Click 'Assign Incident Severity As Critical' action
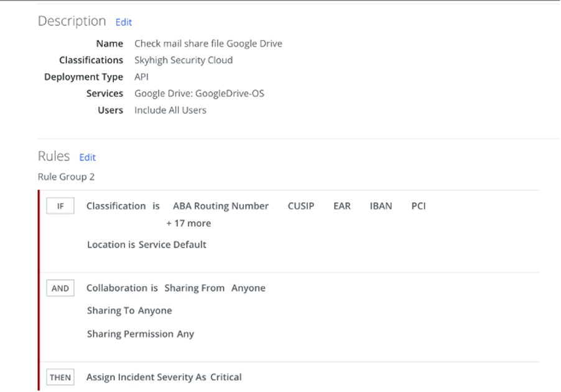Screen dimensions: 561x392 click(x=164, y=377)
